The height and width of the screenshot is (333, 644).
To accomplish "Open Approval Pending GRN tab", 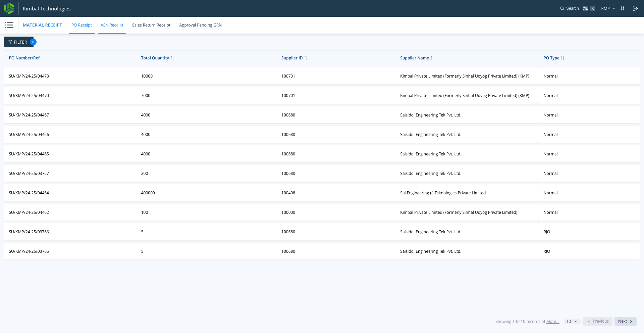I will coord(200,25).
